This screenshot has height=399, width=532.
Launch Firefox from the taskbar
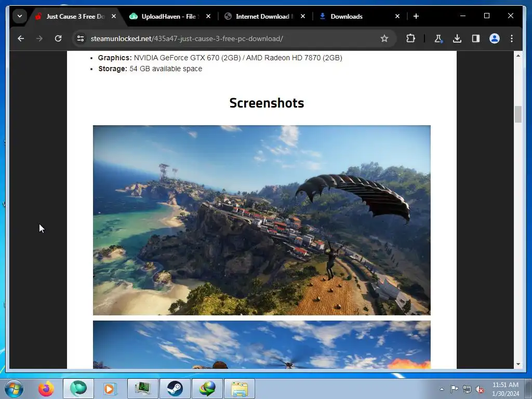click(x=46, y=389)
